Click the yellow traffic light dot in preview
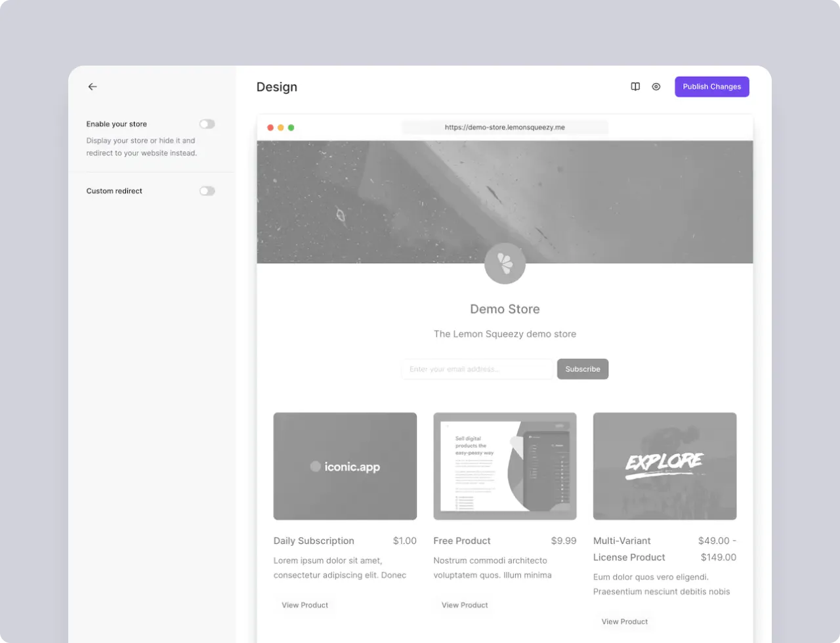Viewport: 840px width, 643px height. click(281, 127)
